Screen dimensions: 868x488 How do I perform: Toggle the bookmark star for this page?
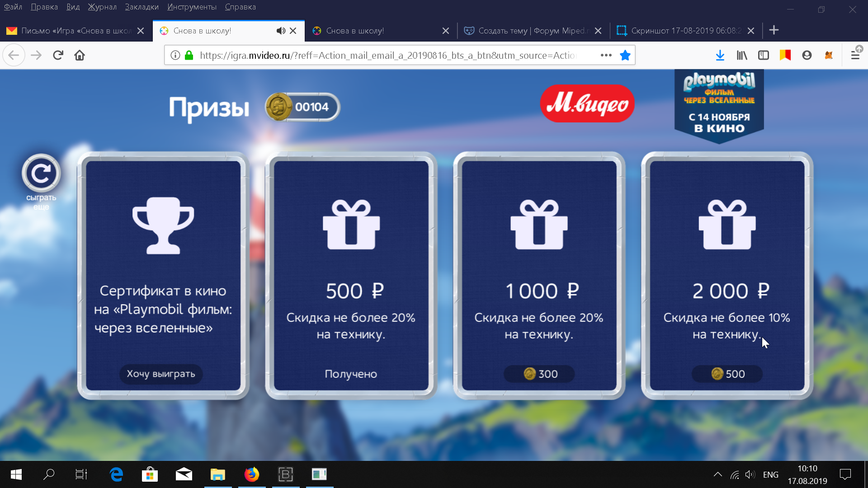click(625, 55)
